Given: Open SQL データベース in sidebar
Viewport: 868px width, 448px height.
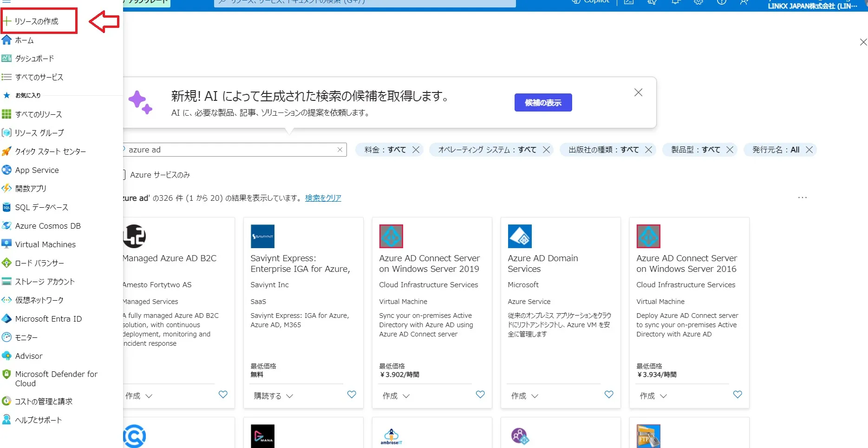Looking at the screenshot, I should coord(41,207).
